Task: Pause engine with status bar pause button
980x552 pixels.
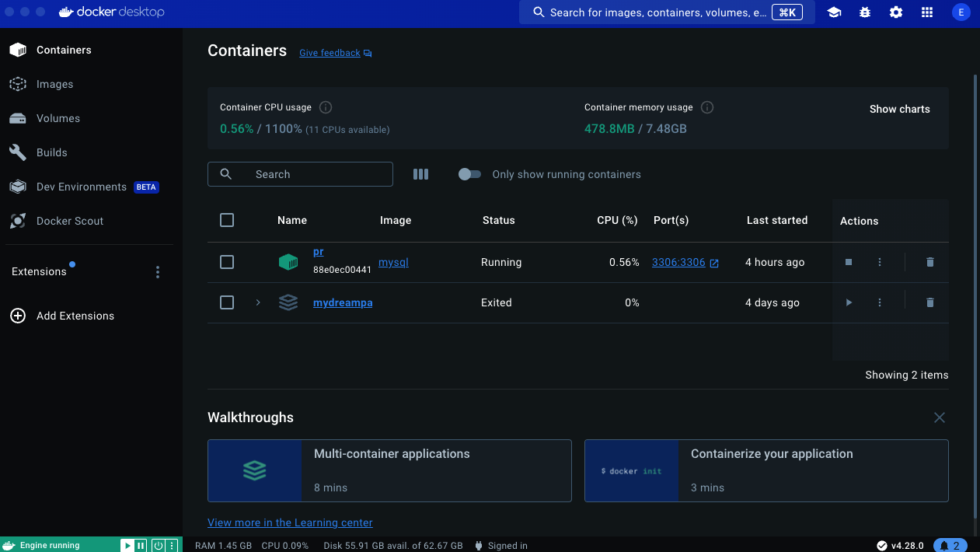Action: point(141,546)
